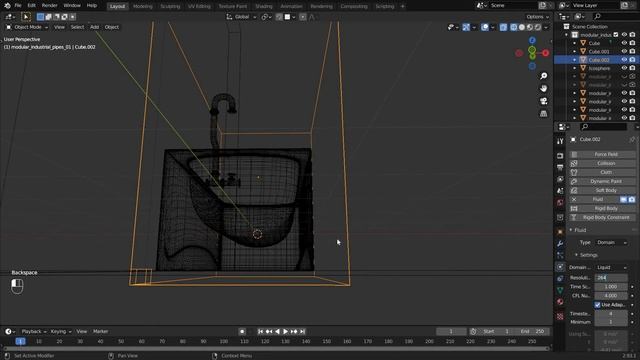
Task: Click the Rigid Body Constraint button
Action: [x=602, y=218]
